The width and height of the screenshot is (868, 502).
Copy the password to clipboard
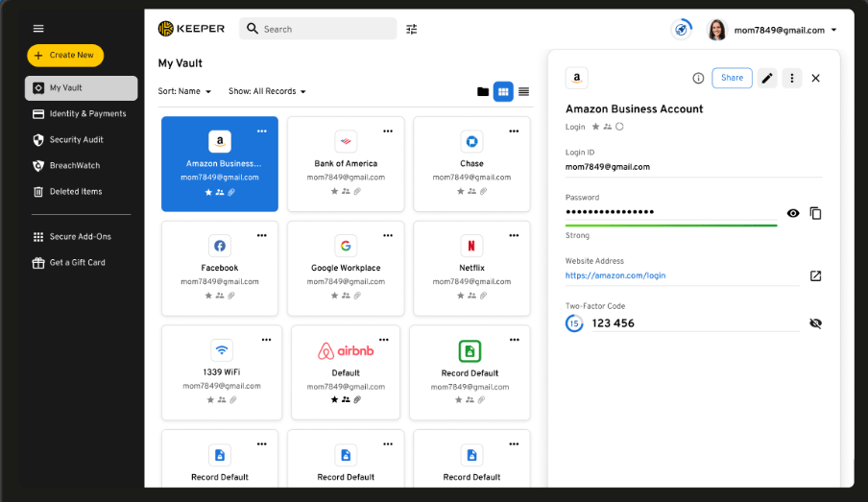(815, 213)
